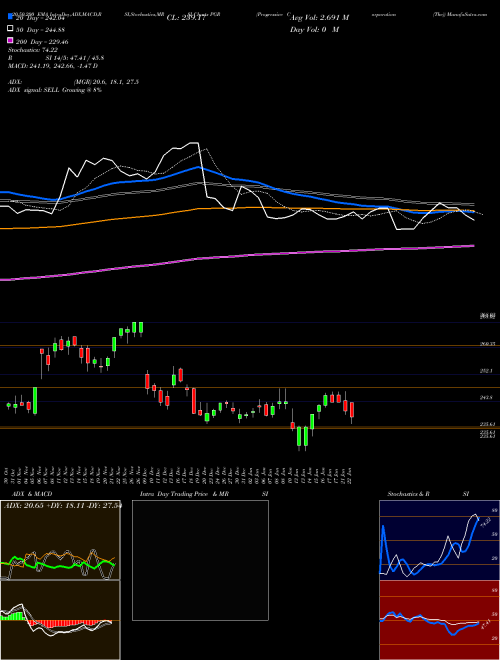Screen dimensions: 500x660
Task: Click the 'Avg Vol: 2.691 M' label
Action: (x=319, y=18)
